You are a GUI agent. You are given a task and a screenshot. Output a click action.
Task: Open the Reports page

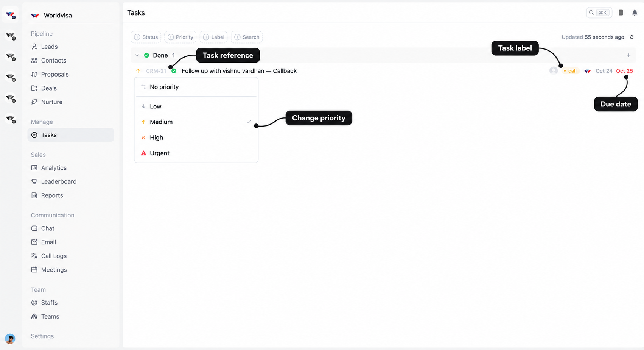click(71, 195)
